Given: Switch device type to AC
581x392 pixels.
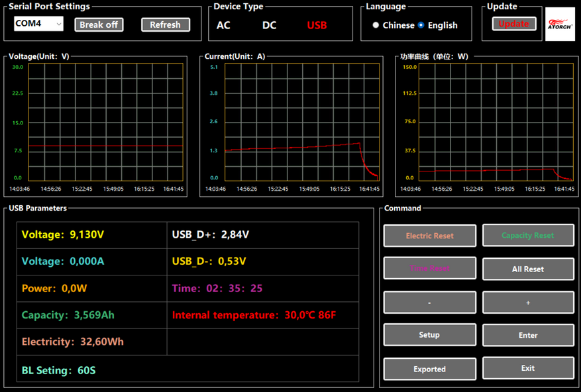Looking at the screenshot, I should (x=224, y=25).
